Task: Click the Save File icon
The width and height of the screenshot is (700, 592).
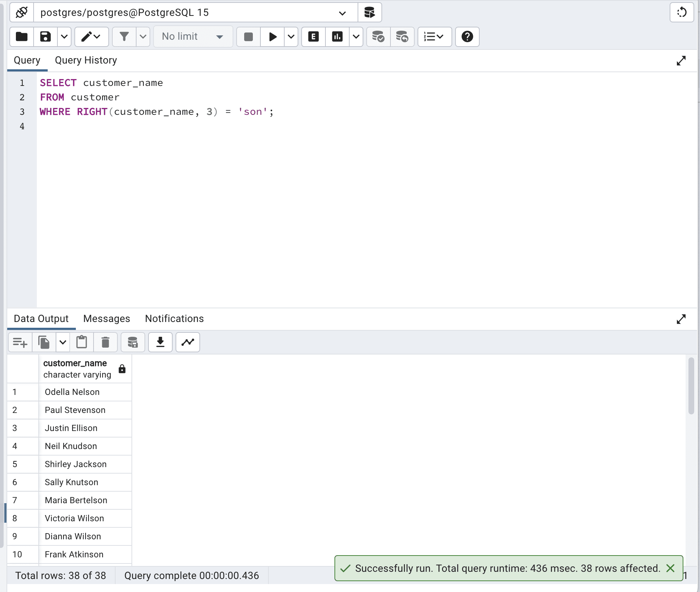Action: coord(45,36)
